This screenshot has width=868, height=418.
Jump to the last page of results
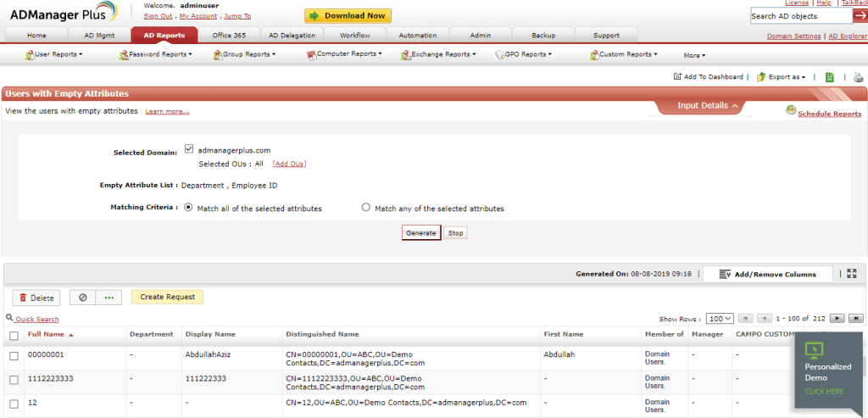pyautogui.click(x=856, y=319)
